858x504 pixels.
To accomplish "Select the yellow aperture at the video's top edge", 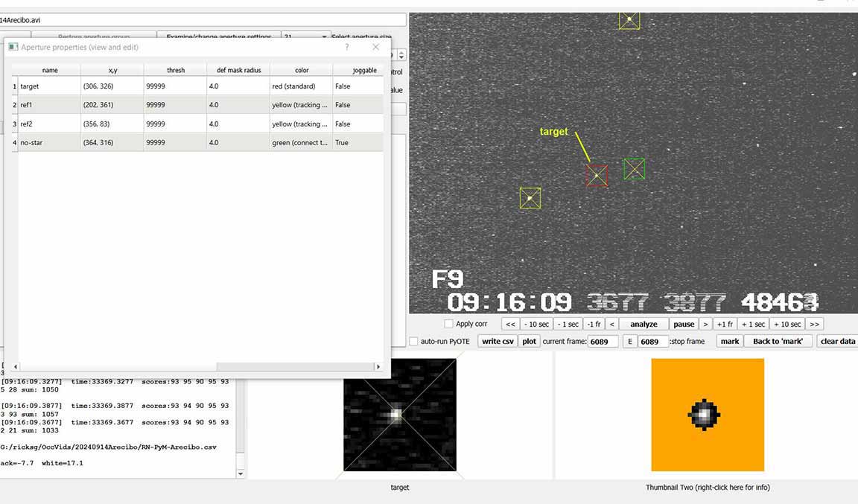I will 629,20.
